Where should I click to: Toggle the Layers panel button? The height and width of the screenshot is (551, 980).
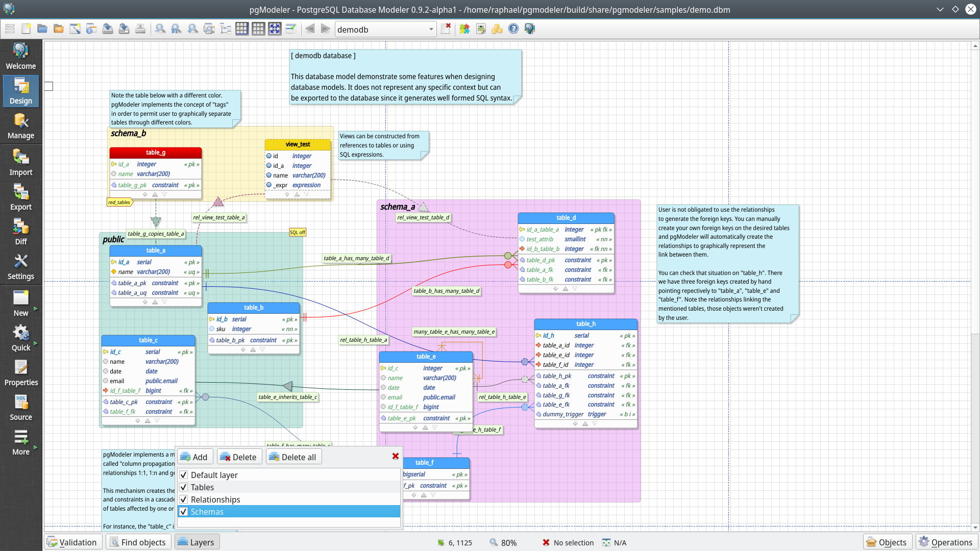coord(197,542)
